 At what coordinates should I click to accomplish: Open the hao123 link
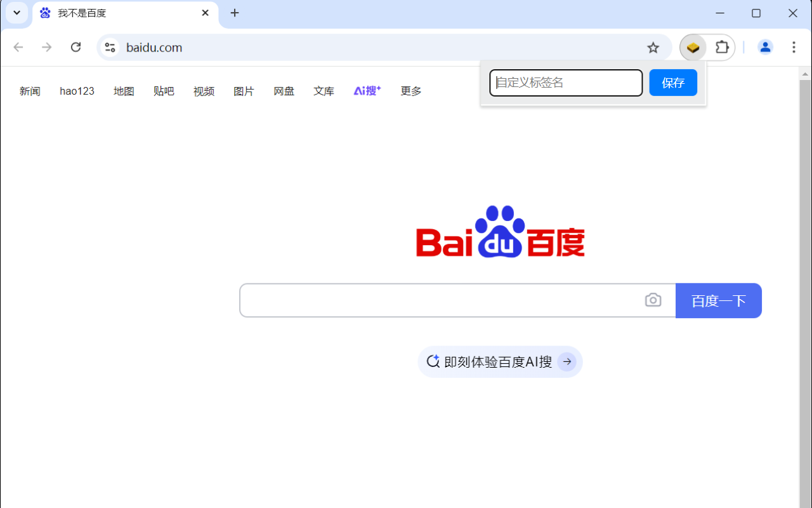pos(77,91)
